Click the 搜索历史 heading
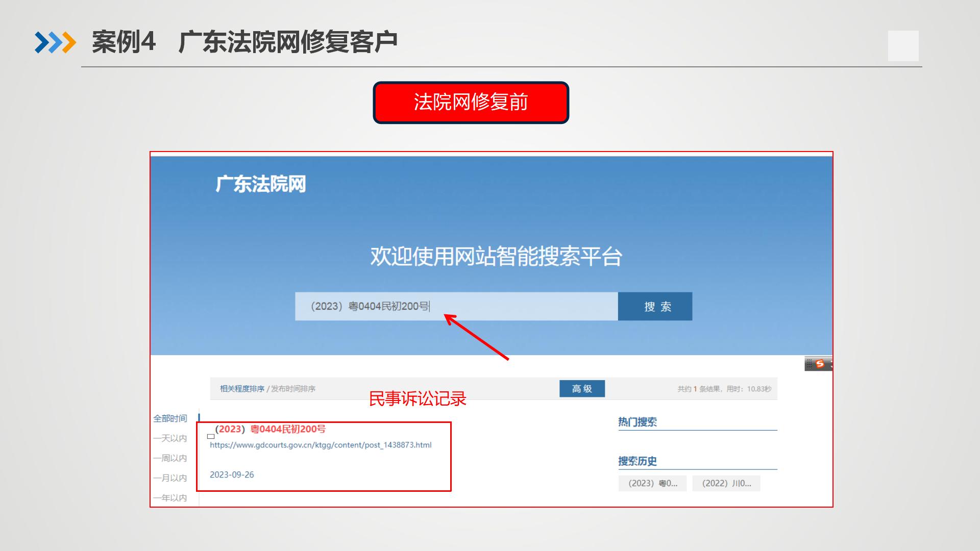 tap(638, 461)
